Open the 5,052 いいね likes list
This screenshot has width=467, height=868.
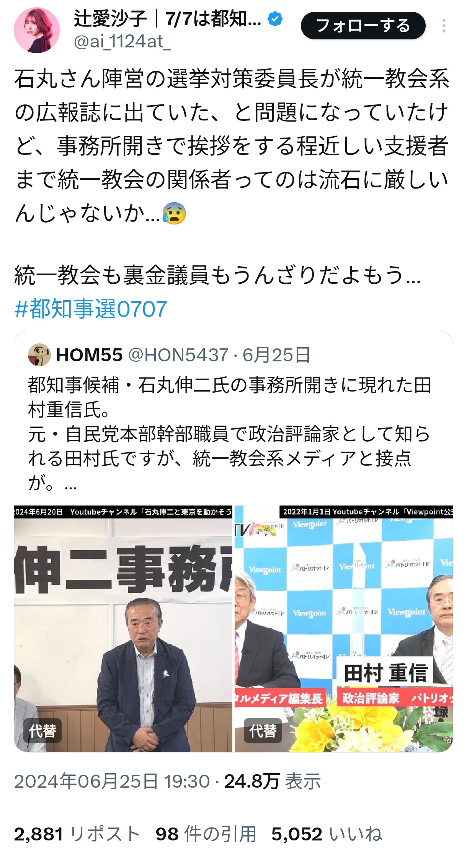point(327,834)
